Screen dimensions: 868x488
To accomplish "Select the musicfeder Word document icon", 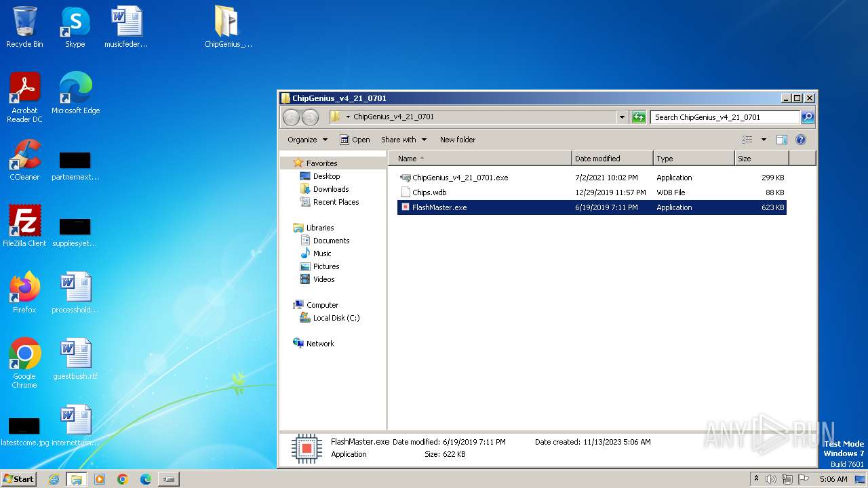I will coord(126,27).
